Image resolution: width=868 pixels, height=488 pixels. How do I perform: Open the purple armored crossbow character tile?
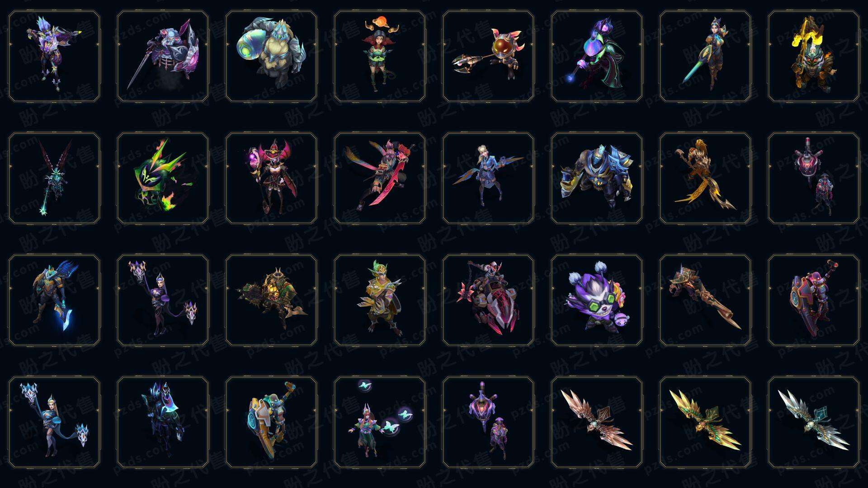54,56
